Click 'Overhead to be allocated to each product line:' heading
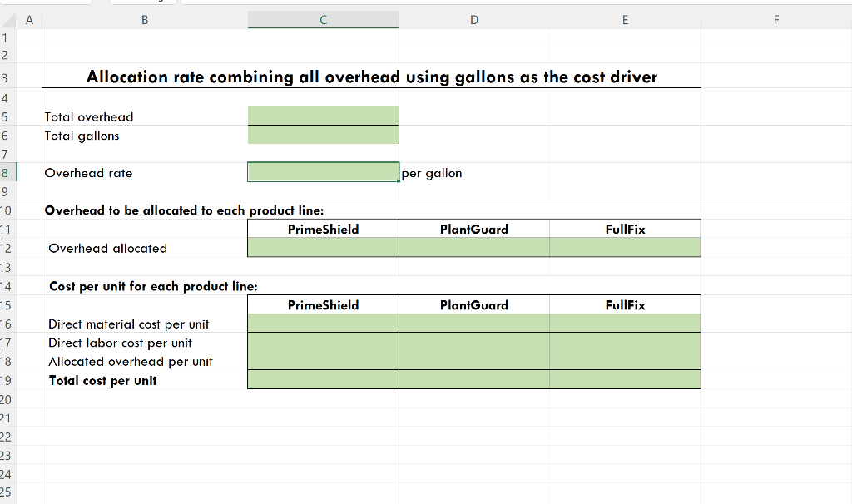This screenshot has width=852, height=504. [x=184, y=210]
